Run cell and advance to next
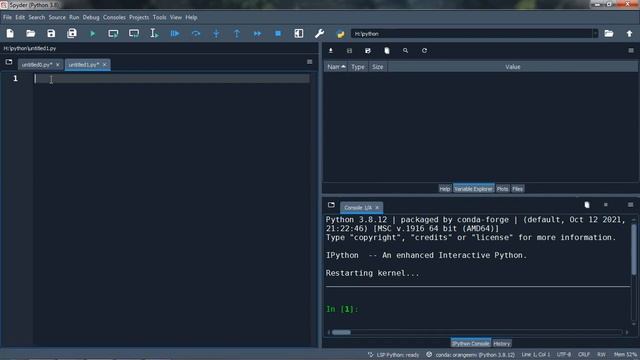 point(134,33)
